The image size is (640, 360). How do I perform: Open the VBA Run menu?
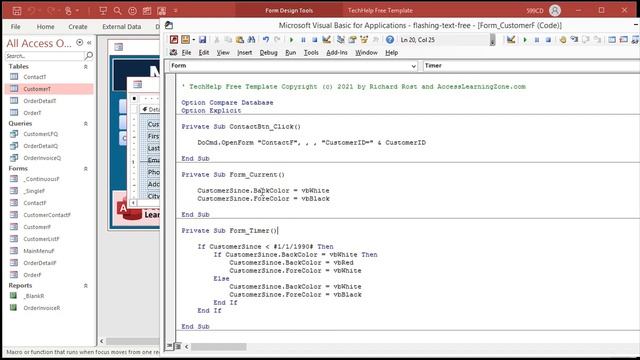coord(291,53)
